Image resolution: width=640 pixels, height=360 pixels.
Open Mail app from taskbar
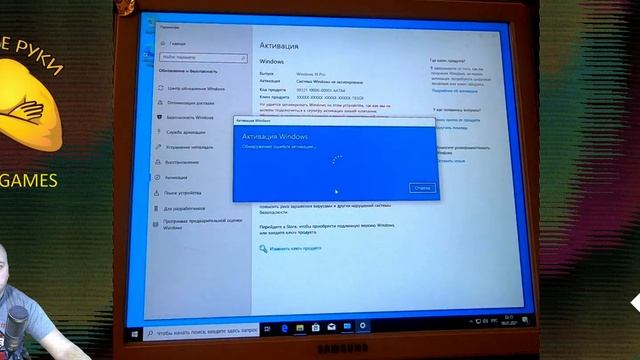tap(331, 327)
